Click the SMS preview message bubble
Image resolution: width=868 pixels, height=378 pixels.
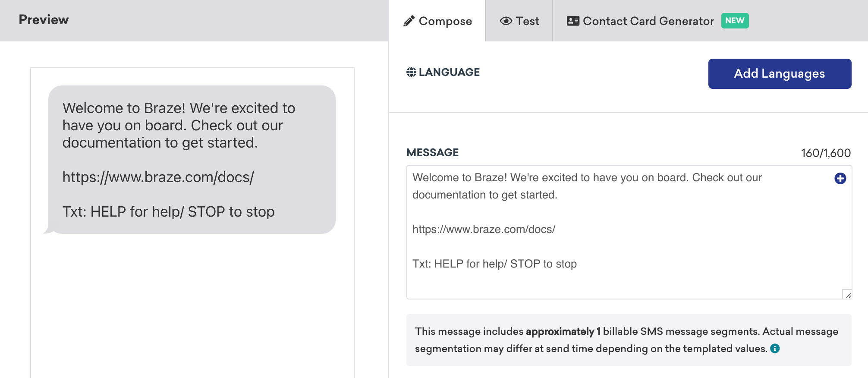coord(192,160)
